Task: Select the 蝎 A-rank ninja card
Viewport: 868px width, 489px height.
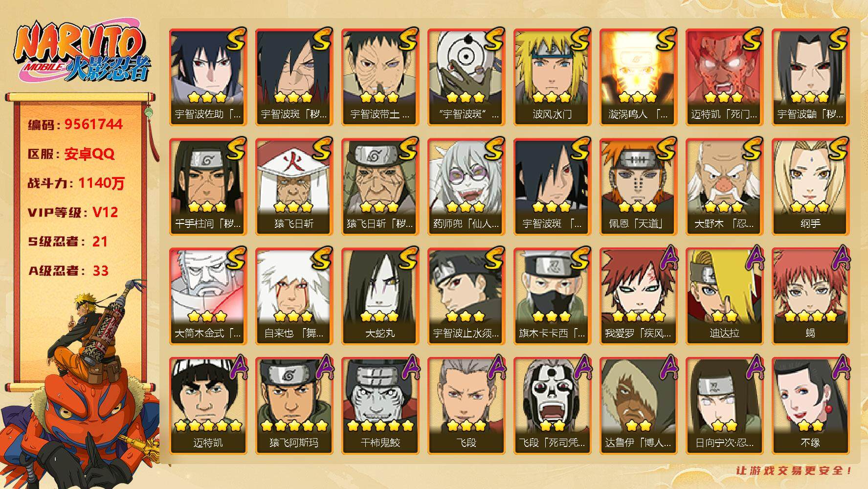Action: [x=810, y=296]
